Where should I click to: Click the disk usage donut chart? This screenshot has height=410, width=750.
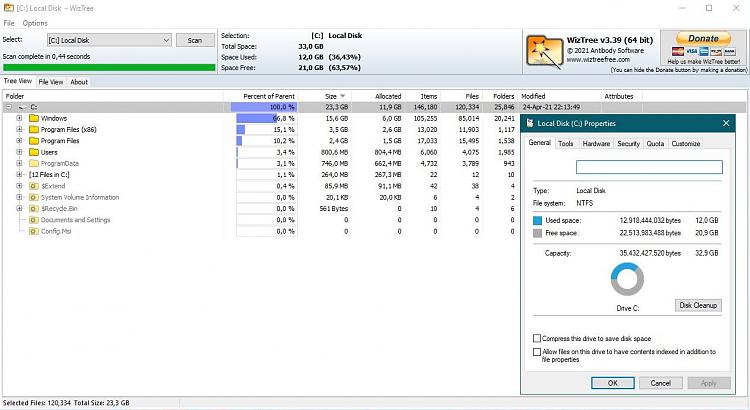click(x=627, y=279)
